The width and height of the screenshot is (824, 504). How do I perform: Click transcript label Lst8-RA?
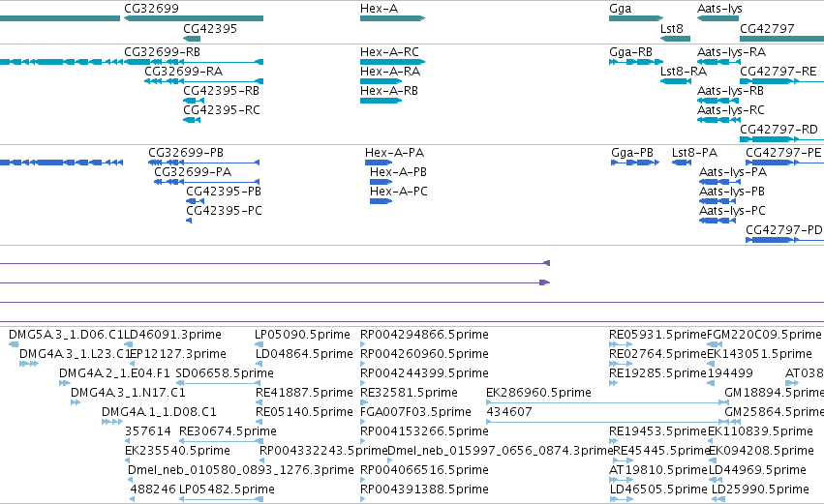684,72
